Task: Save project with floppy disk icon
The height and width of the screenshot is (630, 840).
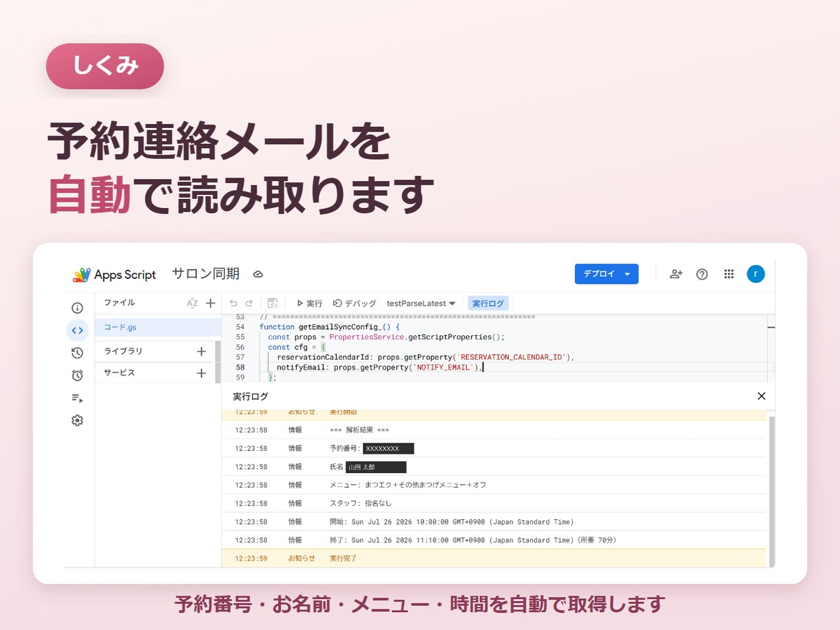Action: (273, 303)
